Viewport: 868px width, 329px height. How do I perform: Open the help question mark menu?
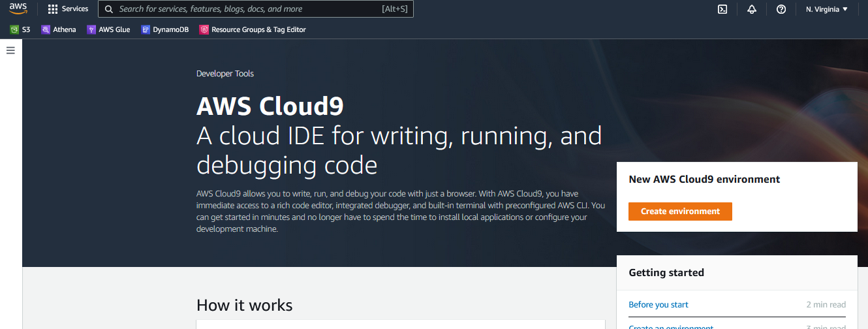781,9
